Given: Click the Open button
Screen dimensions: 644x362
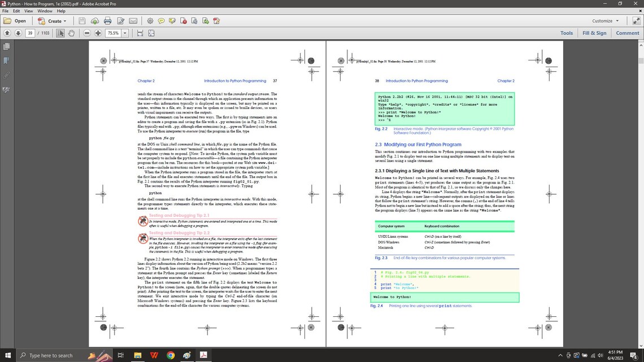Looking at the screenshot, I should pyautogui.click(x=18, y=21).
